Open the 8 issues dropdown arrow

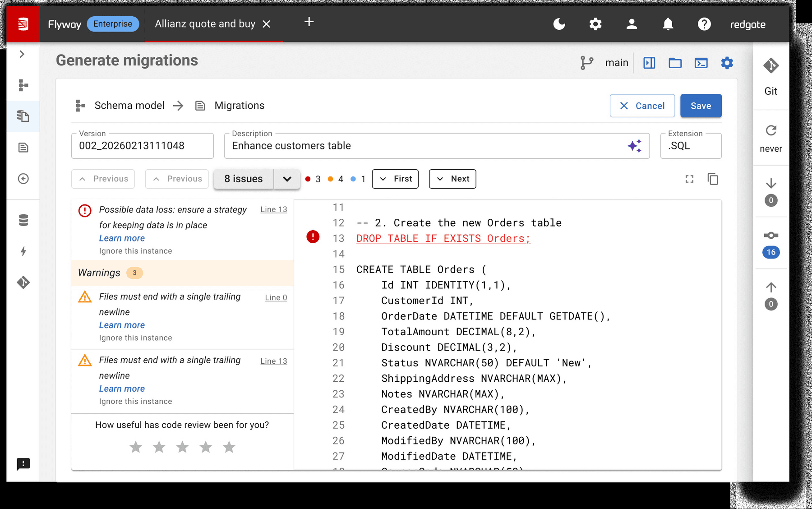tap(287, 179)
